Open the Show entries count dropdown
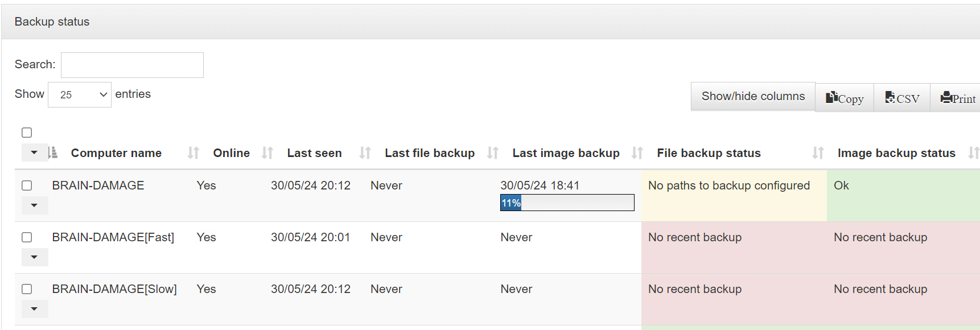The height and width of the screenshot is (330, 980). click(x=80, y=94)
